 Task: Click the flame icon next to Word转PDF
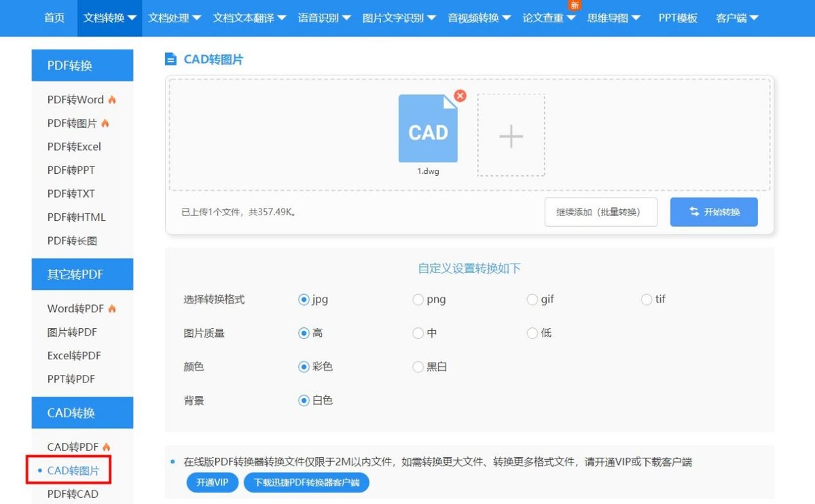click(x=112, y=309)
